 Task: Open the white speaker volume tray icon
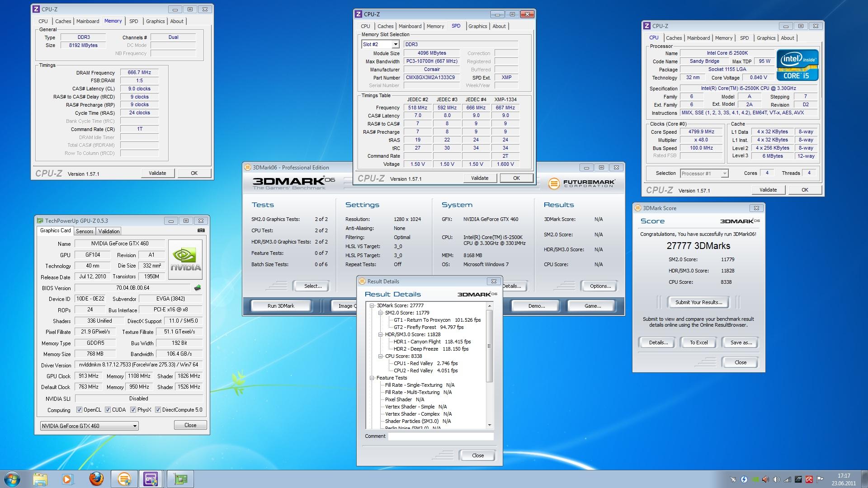777,479
